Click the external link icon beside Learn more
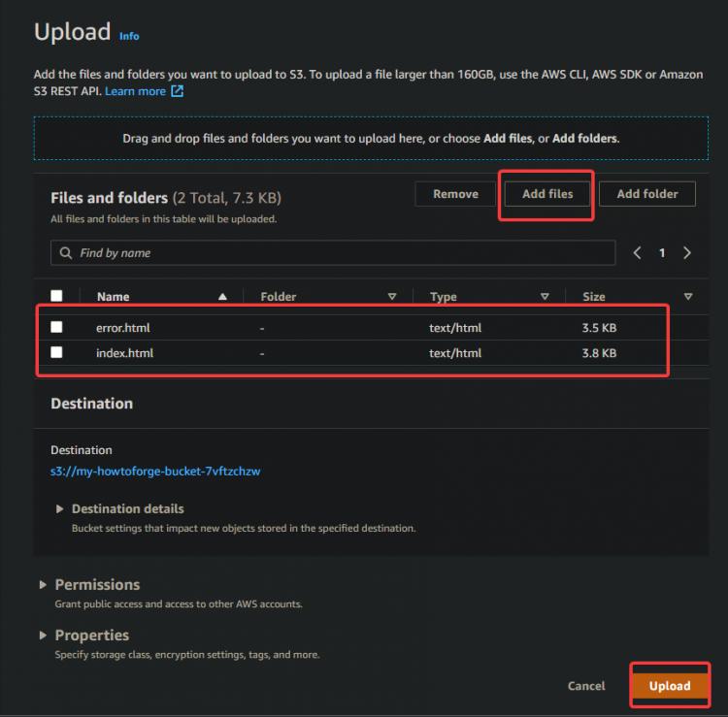This screenshot has width=728, height=717. 177,91
